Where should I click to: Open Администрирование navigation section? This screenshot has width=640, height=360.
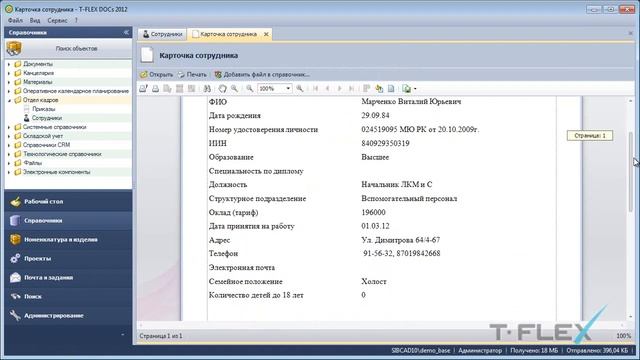[68, 316]
